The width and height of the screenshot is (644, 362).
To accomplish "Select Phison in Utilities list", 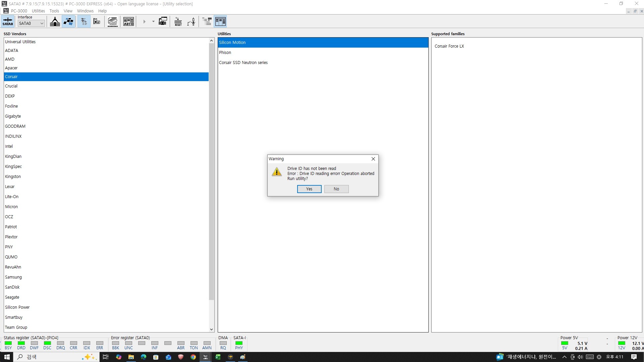I will pos(323,53).
